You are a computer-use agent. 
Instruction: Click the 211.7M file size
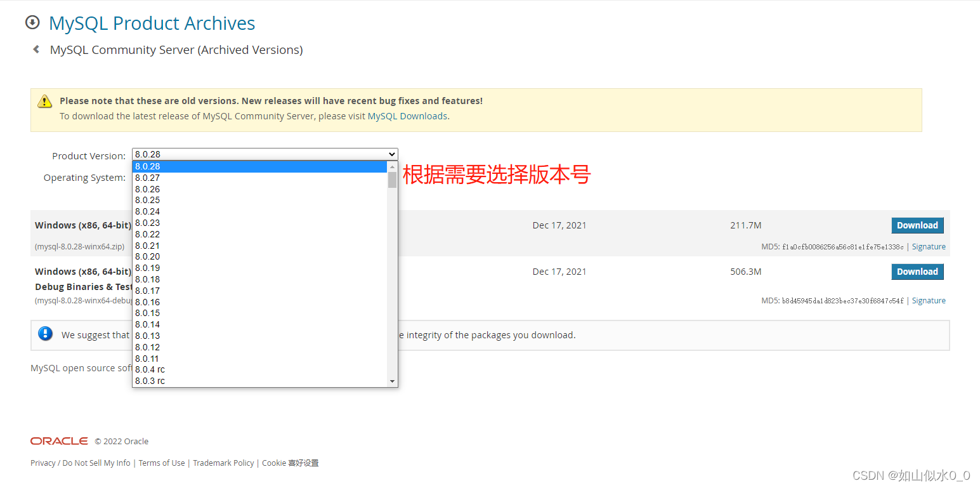(746, 225)
